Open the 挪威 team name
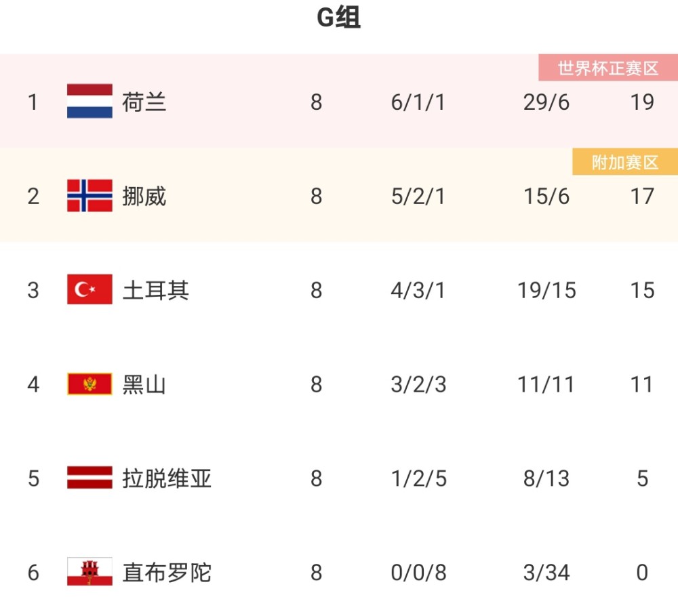This screenshot has height=616, width=678. (144, 196)
